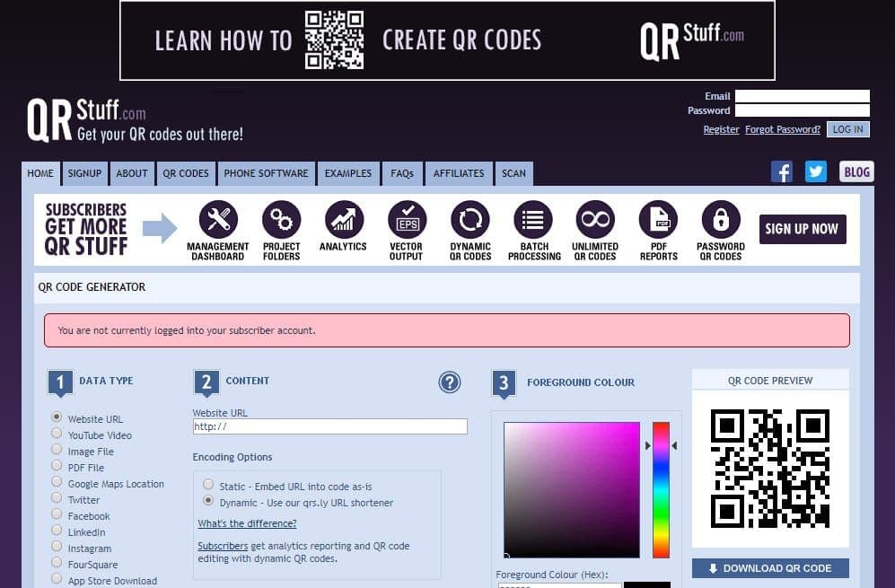Image resolution: width=895 pixels, height=588 pixels.
Task: Open the Forgot Password link
Action: click(783, 129)
